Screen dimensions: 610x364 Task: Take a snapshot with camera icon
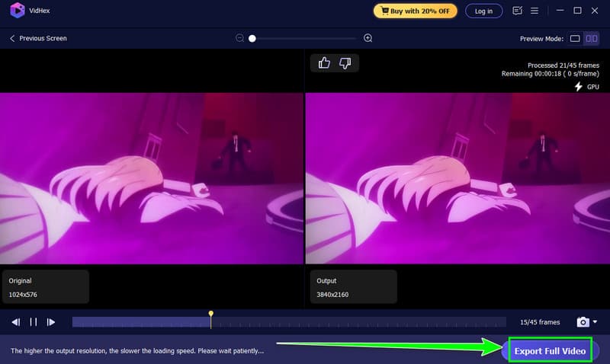pos(583,322)
